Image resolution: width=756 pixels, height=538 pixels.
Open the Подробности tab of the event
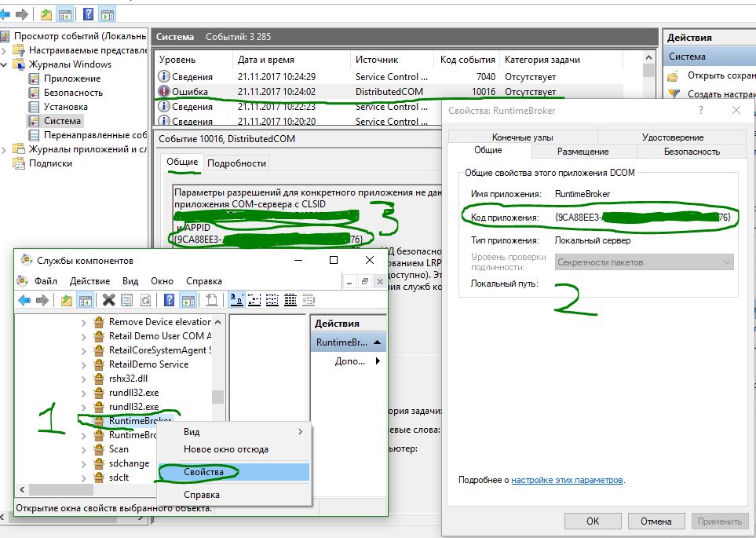(236, 163)
